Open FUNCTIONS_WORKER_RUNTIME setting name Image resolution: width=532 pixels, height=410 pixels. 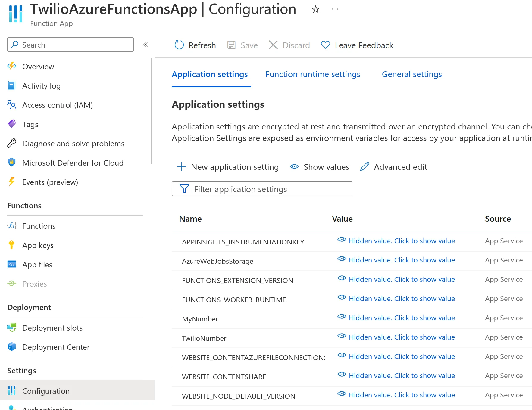[x=234, y=300]
